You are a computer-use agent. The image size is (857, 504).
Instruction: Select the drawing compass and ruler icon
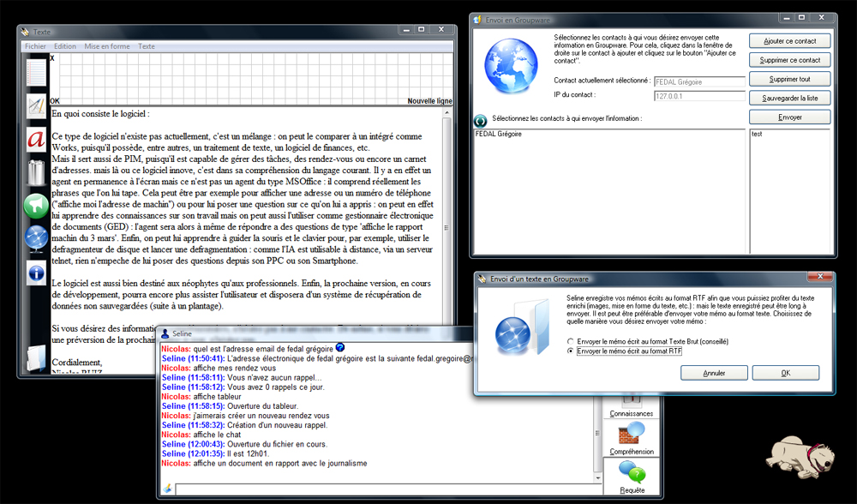(x=36, y=106)
